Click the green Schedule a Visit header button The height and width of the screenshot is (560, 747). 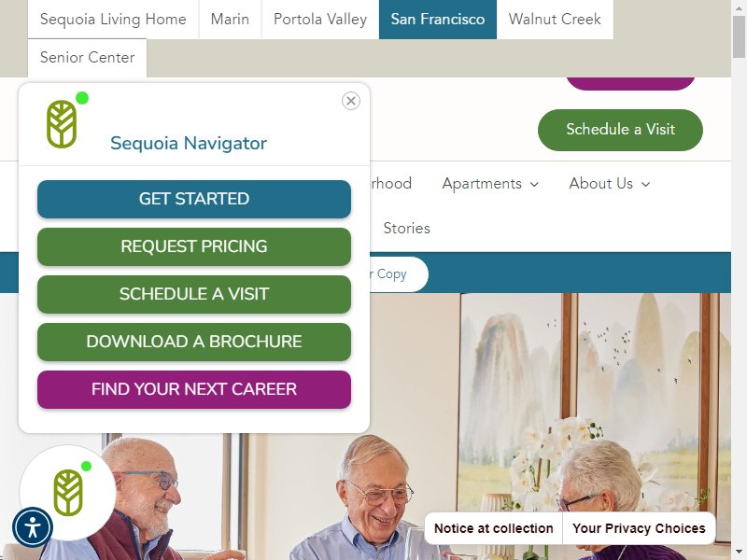coord(620,130)
